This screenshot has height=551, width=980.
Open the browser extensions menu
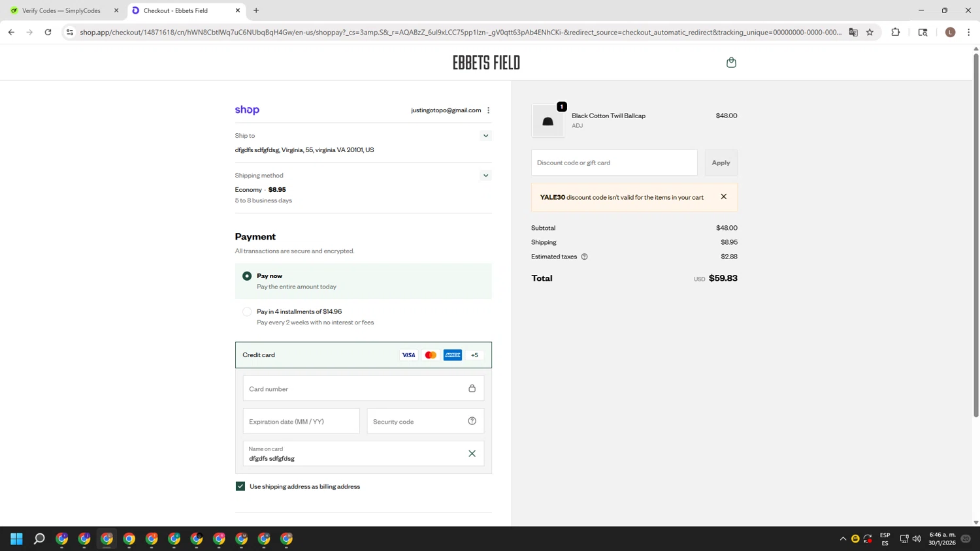[x=896, y=32]
